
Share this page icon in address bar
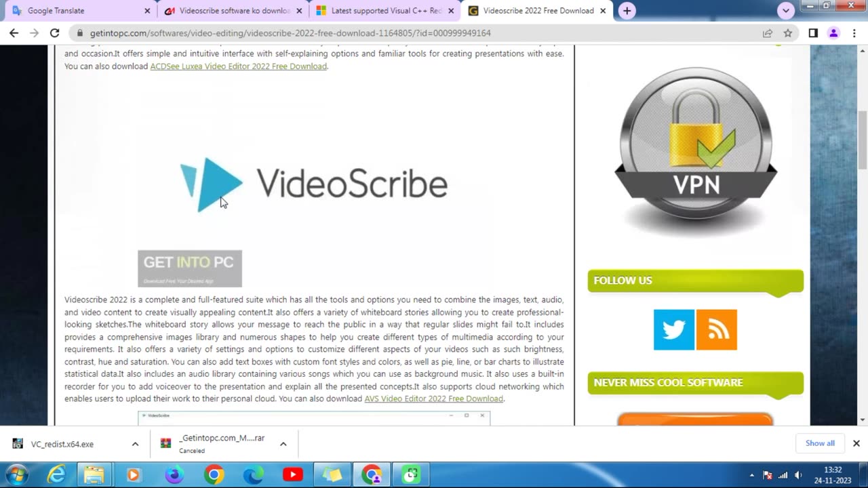pos(768,33)
